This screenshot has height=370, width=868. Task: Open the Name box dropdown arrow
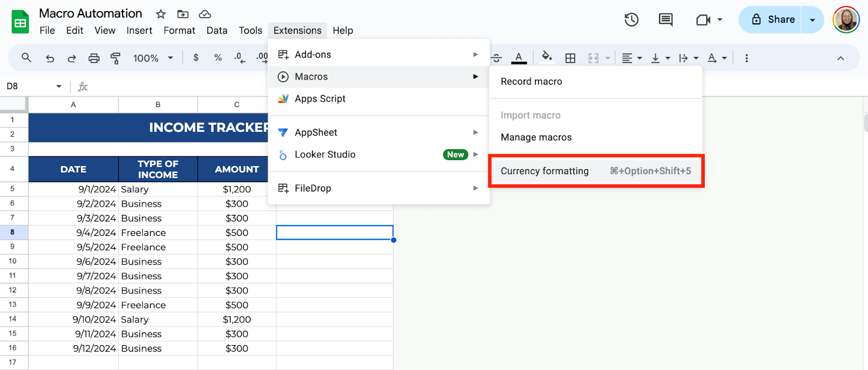tap(59, 86)
